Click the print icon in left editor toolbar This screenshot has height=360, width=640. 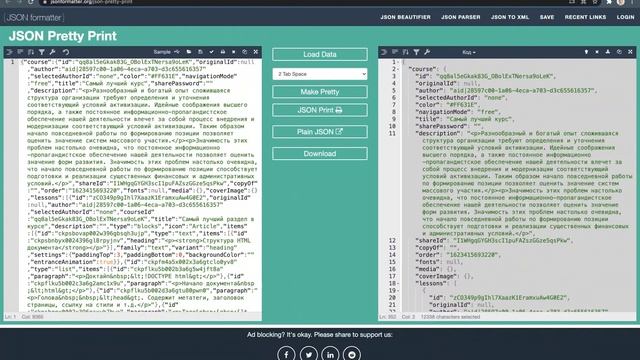click(x=223, y=52)
